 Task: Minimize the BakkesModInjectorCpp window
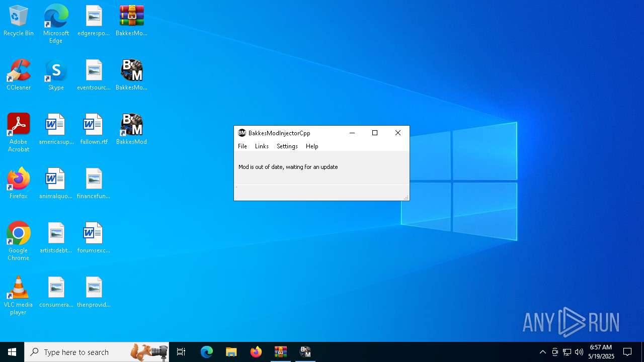point(352,133)
